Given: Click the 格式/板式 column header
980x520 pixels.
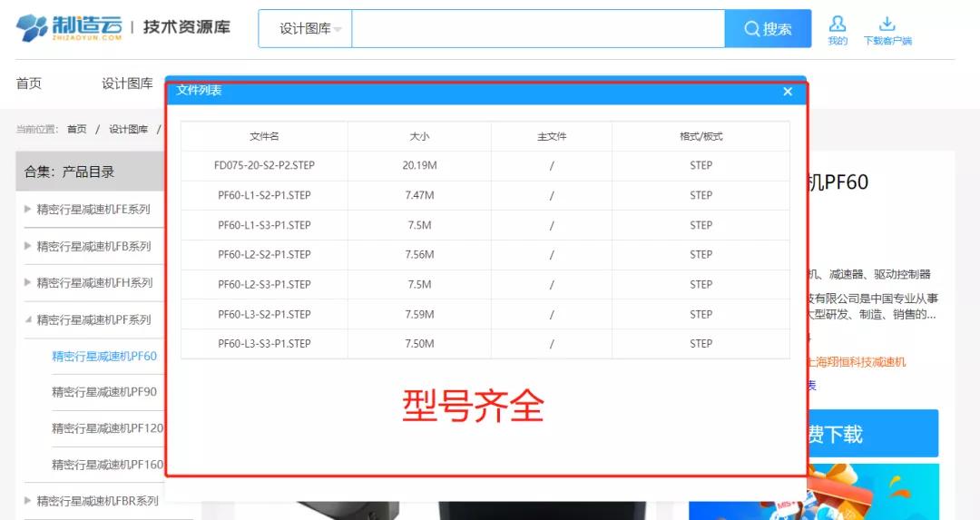Looking at the screenshot, I should (x=701, y=136).
